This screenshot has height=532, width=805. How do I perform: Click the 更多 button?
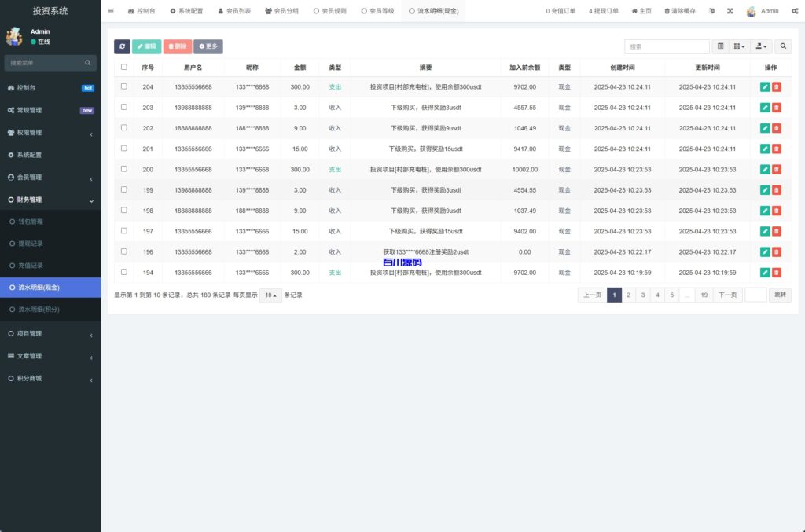click(x=208, y=46)
